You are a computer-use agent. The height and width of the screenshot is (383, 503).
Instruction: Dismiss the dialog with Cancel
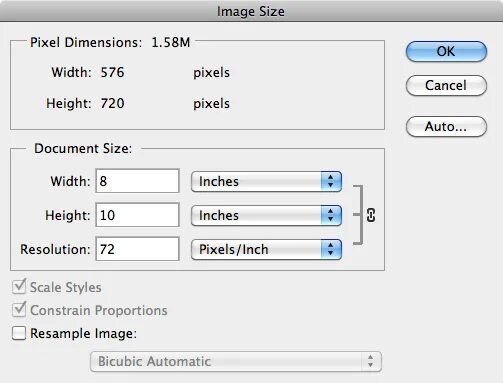tap(446, 86)
